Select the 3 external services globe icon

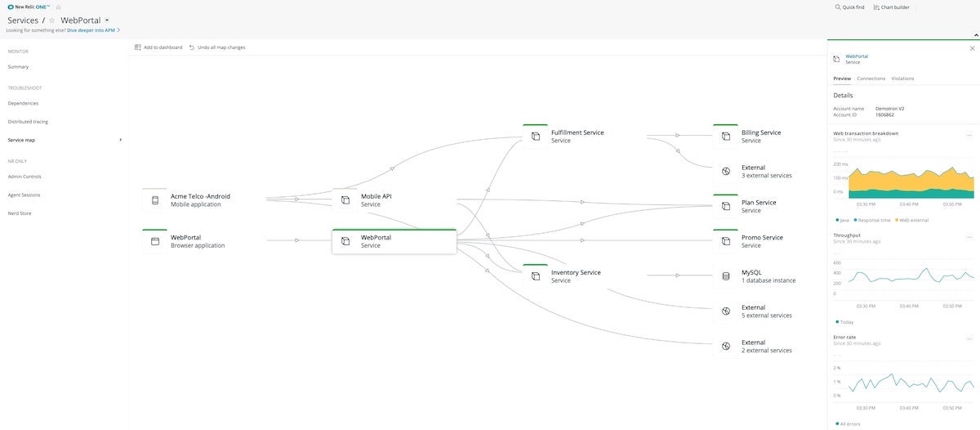point(726,172)
